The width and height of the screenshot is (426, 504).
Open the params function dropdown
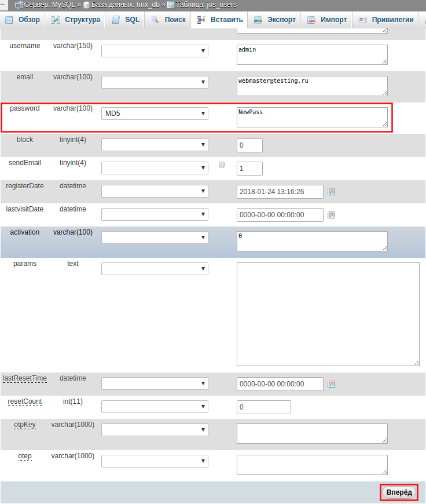(155, 269)
